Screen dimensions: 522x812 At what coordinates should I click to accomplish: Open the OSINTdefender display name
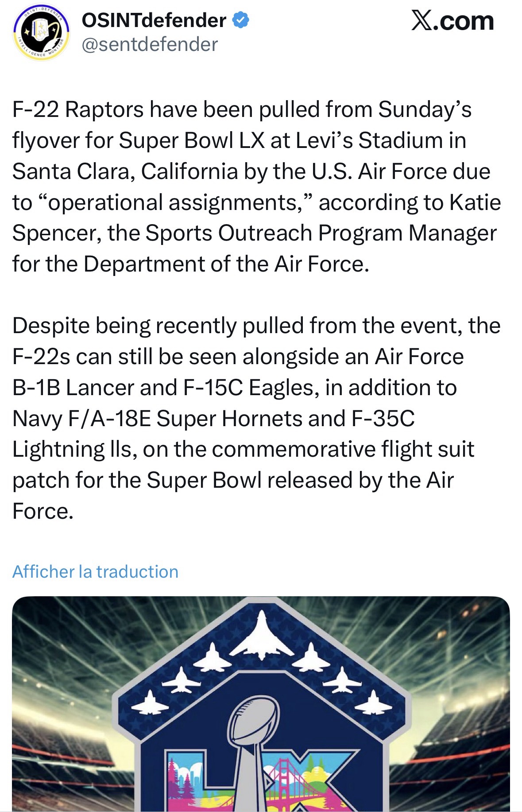click(x=154, y=21)
